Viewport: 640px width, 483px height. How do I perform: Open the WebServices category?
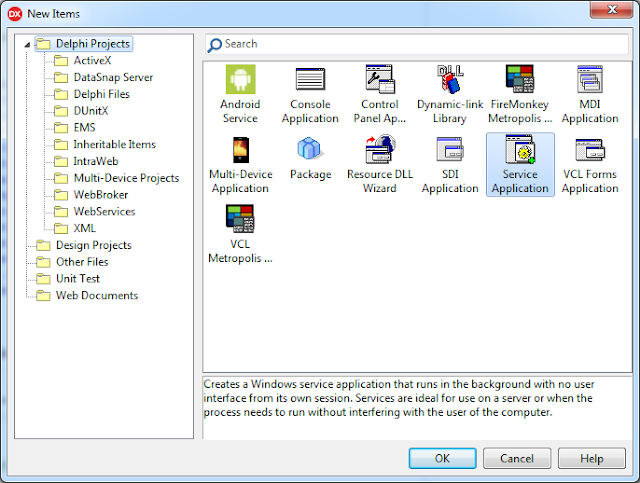pos(104,211)
